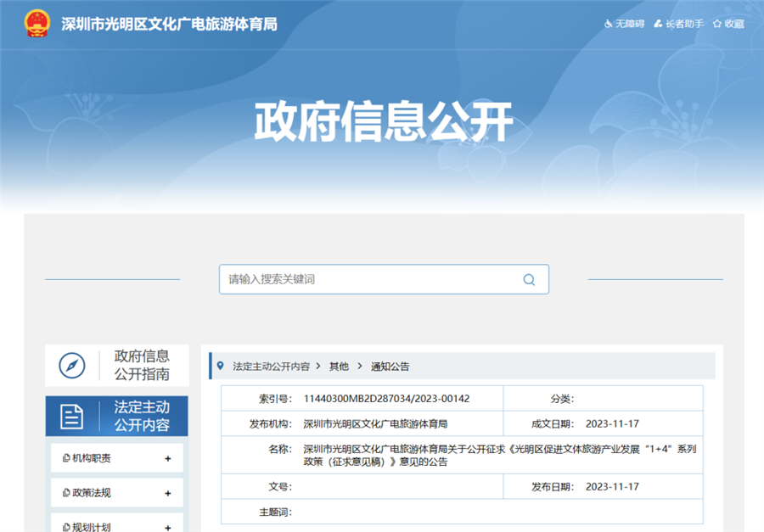The height and width of the screenshot is (532, 764).
Task: Click the announcement title in 名称 row
Action: pyautogui.click(x=500, y=455)
